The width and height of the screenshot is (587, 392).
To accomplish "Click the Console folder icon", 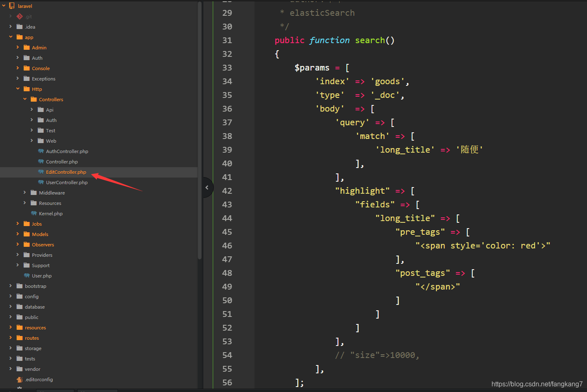I will point(27,68).
